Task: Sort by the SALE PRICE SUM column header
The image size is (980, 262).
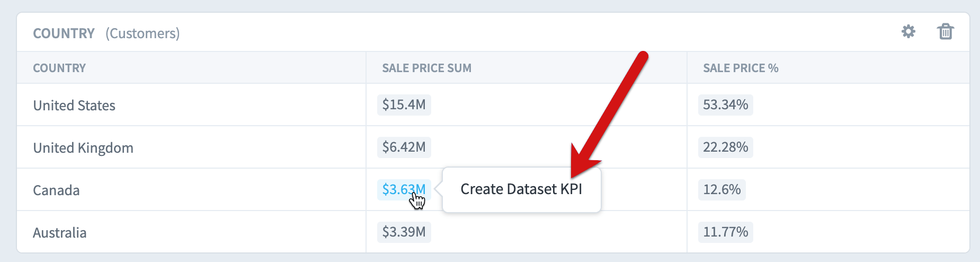Action: (x=426, y=68)
